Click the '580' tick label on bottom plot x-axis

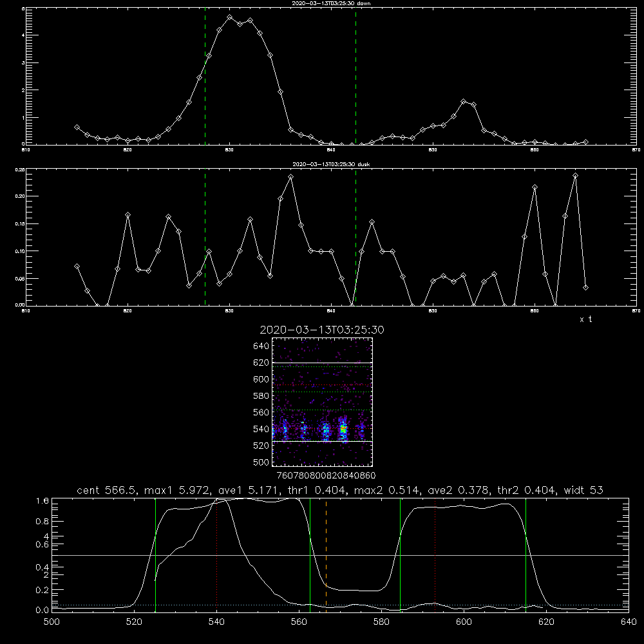(381, 622)
